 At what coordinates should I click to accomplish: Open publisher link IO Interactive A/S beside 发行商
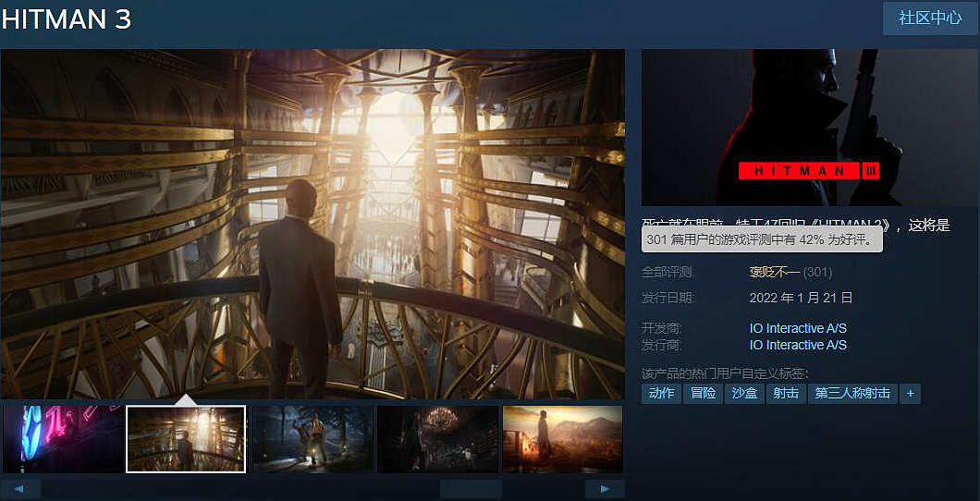click(798, 345)
